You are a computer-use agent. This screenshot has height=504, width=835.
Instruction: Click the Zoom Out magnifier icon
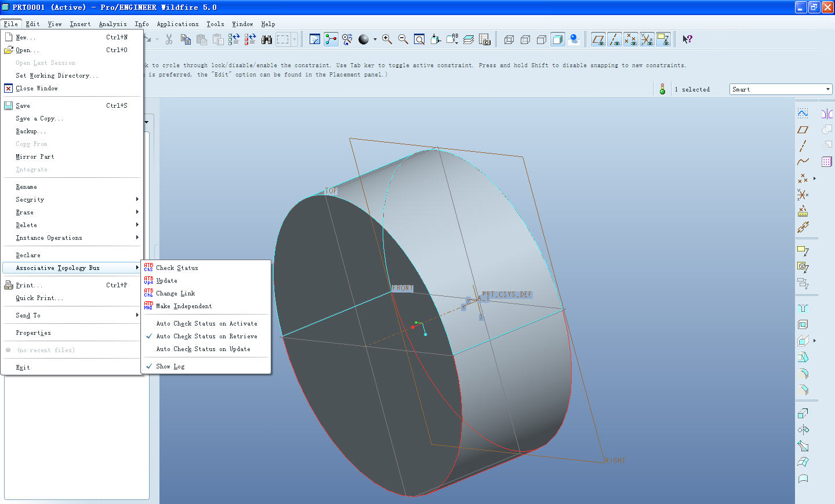[403, 39]
